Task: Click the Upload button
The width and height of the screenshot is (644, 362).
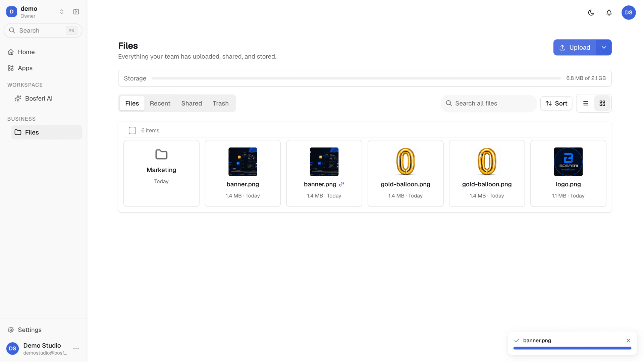Action: pos(575,48)
